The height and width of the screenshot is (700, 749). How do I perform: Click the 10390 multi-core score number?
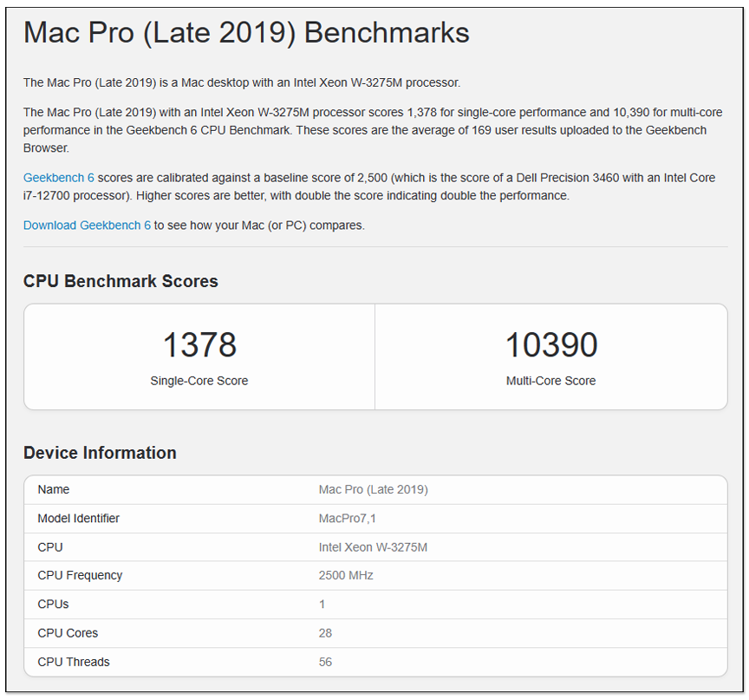(551, 345)
